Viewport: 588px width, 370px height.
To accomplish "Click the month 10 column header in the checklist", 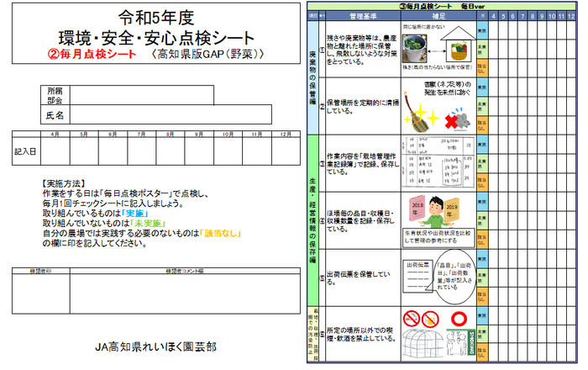I will click(x=552, y=16).
